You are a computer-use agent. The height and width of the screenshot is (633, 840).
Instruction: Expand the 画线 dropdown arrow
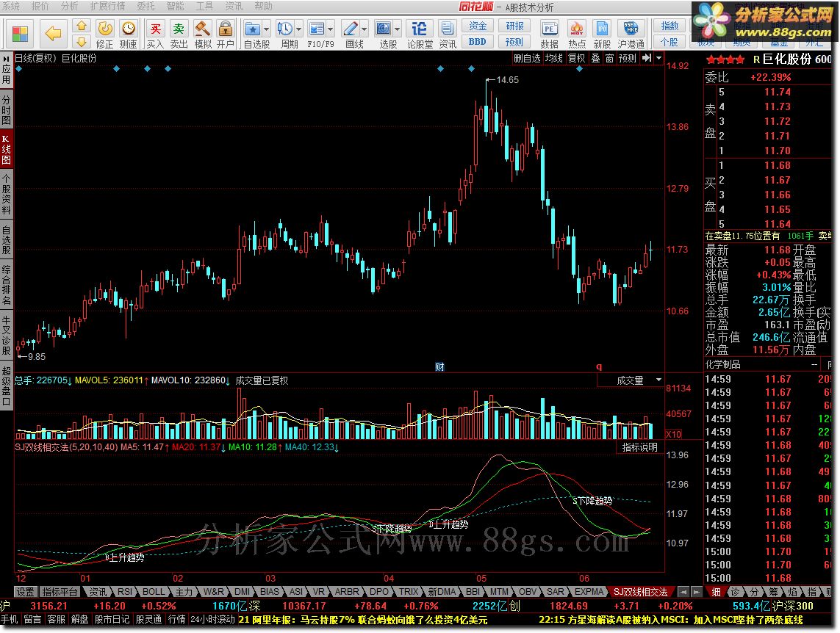[364, 29]
